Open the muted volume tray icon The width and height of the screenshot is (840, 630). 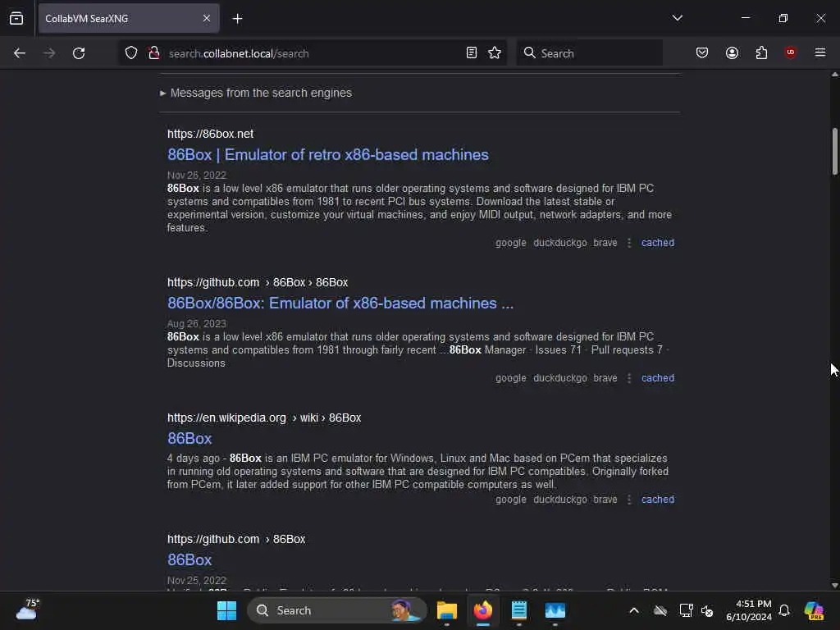pos(707,610)
